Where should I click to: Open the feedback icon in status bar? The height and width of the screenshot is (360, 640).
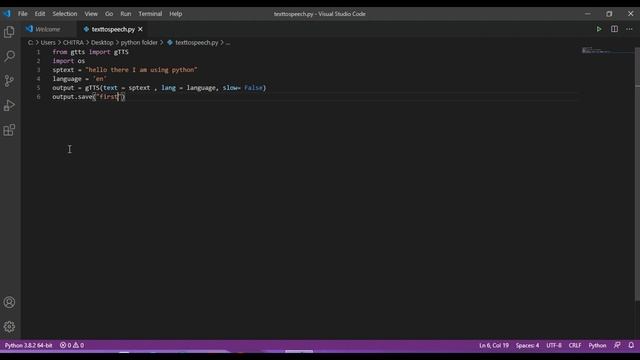[617, 345]
